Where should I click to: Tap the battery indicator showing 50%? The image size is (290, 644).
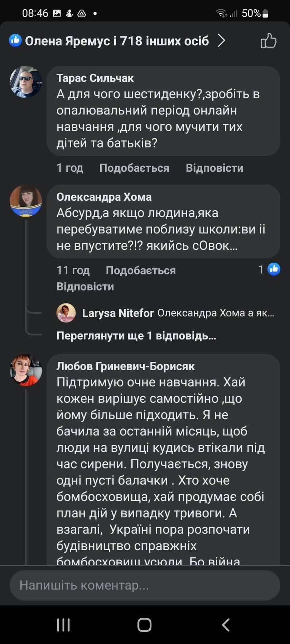click(264, 13)
